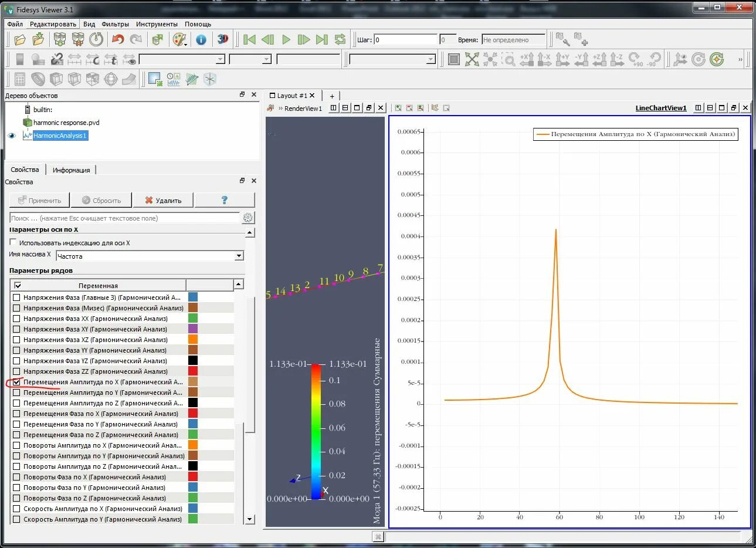Set view direction to +Z

(599, 59)
